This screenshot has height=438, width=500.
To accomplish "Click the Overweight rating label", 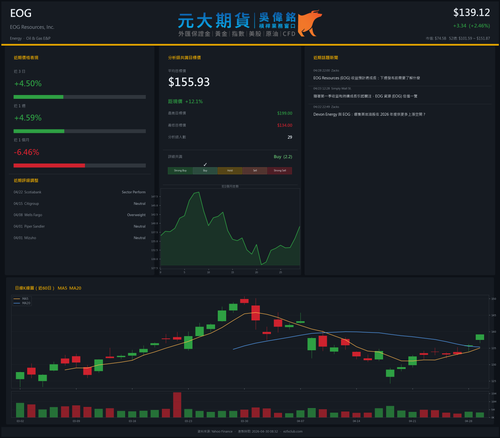I will coord(136,215).
